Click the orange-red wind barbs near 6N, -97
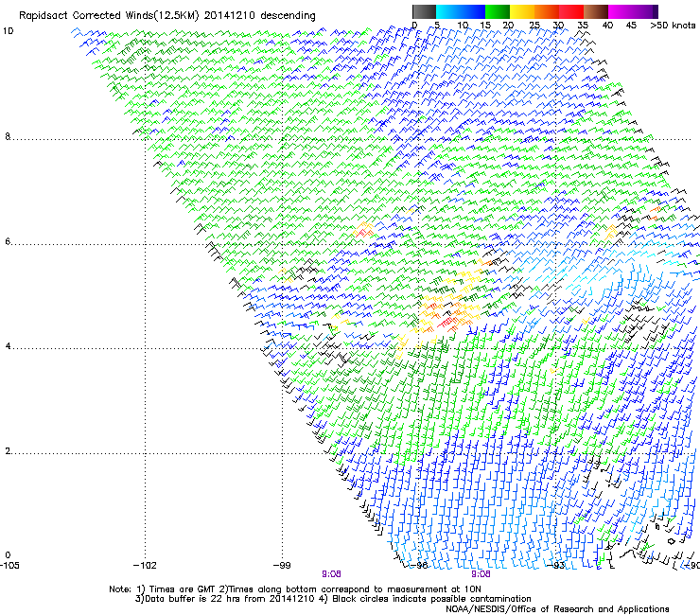The image size is (700, 615). (x=364, y=232)
